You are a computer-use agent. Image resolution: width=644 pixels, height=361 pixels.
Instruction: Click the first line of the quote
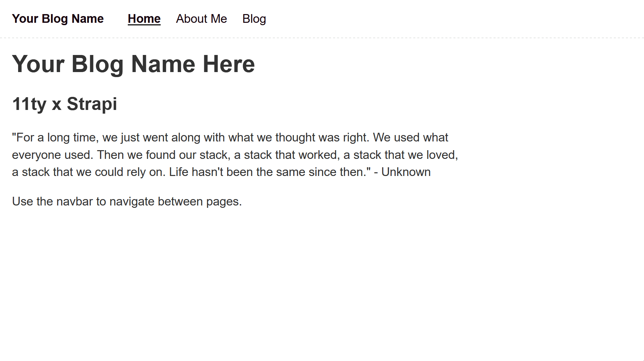point(230,137)
